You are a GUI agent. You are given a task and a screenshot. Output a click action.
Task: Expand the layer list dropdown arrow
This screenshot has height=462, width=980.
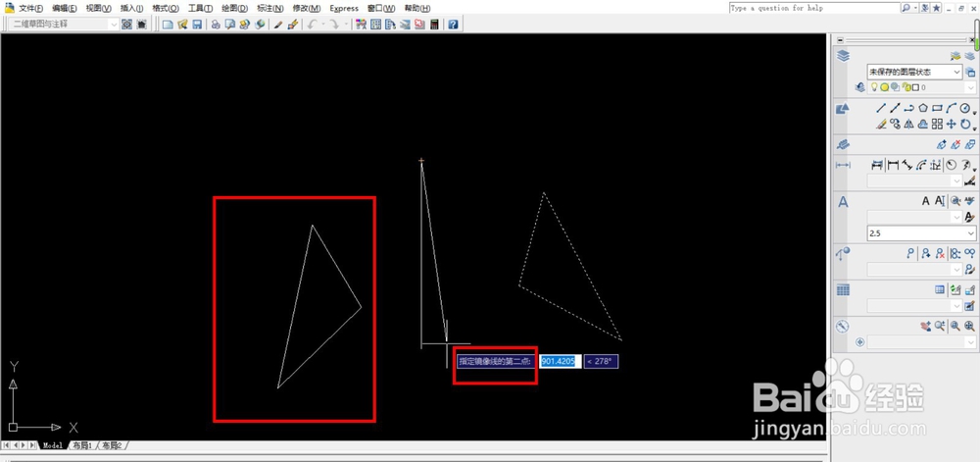(x=970, y=87)
